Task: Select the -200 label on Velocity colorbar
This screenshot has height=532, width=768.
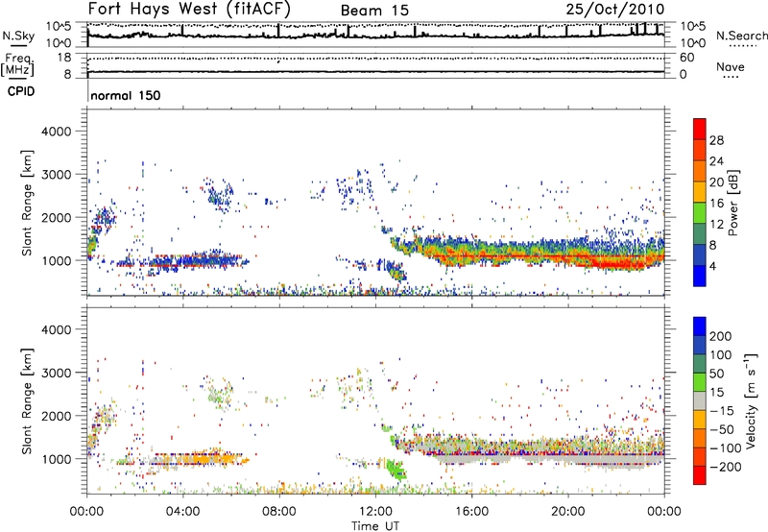Action: tap(726, 467)
